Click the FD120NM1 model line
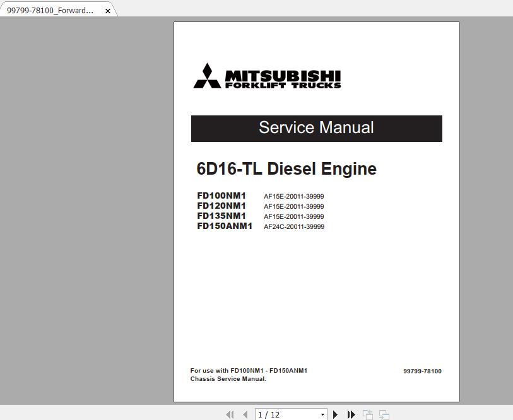 [x=221, y=206]
